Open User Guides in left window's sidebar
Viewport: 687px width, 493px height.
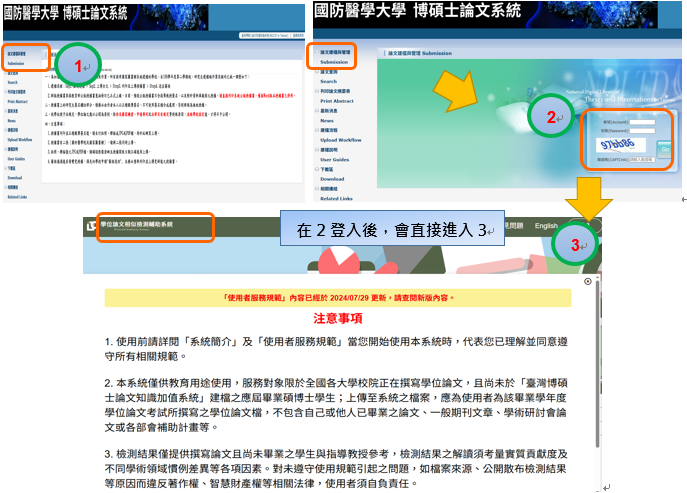click(16, 159)
